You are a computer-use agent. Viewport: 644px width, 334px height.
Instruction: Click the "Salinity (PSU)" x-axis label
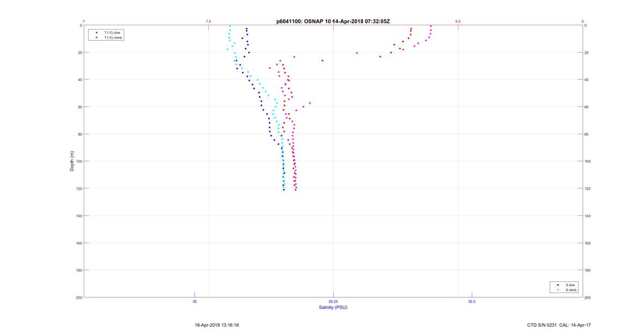[333, 307]
